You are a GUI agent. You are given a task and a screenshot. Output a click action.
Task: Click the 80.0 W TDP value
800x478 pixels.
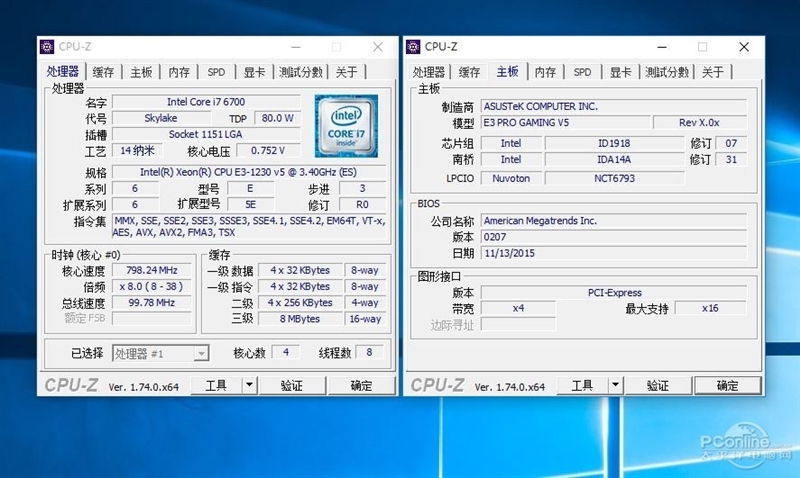coord(278,118)
